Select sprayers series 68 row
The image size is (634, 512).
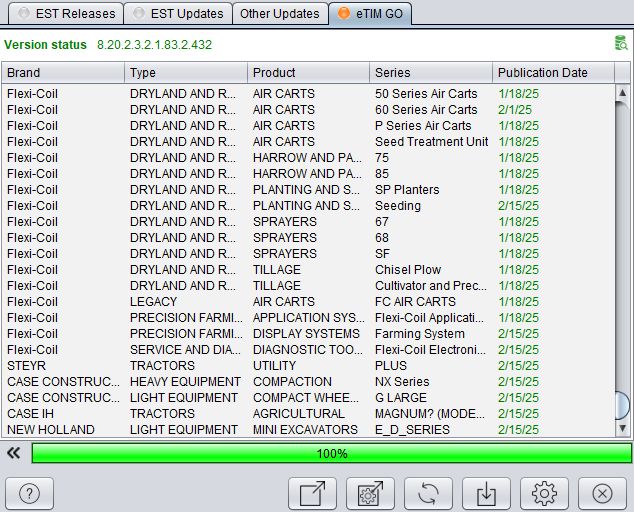click(308, 237)
